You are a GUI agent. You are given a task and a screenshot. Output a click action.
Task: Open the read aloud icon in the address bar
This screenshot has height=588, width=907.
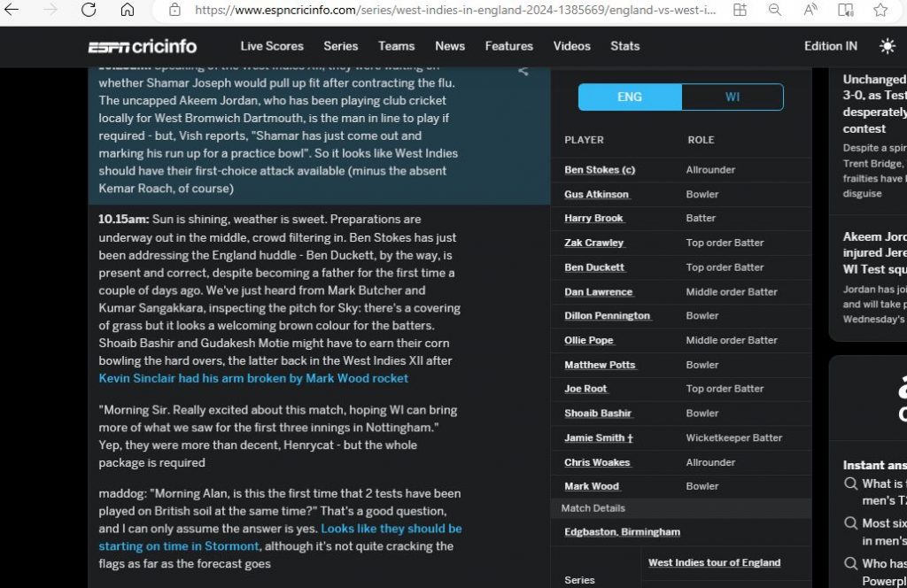(810, 10)
